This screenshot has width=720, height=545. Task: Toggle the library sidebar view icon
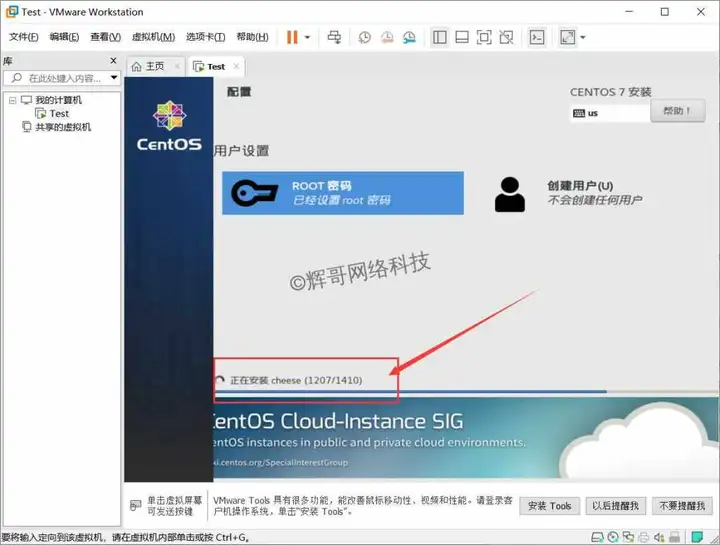[439, 37]
